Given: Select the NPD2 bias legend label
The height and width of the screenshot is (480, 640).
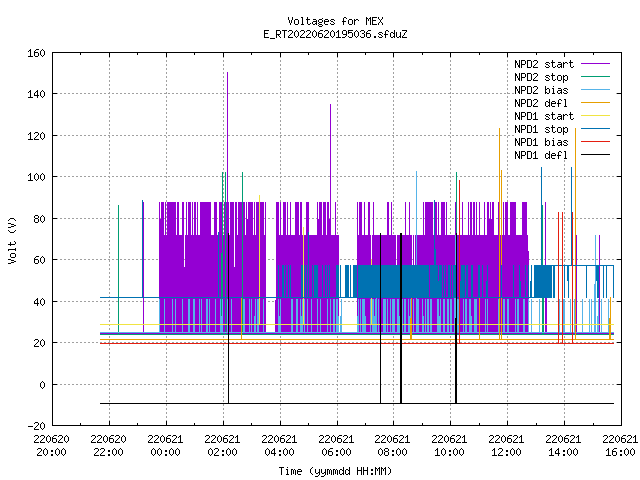Looking at the screenshot, I should pos(541,90).
